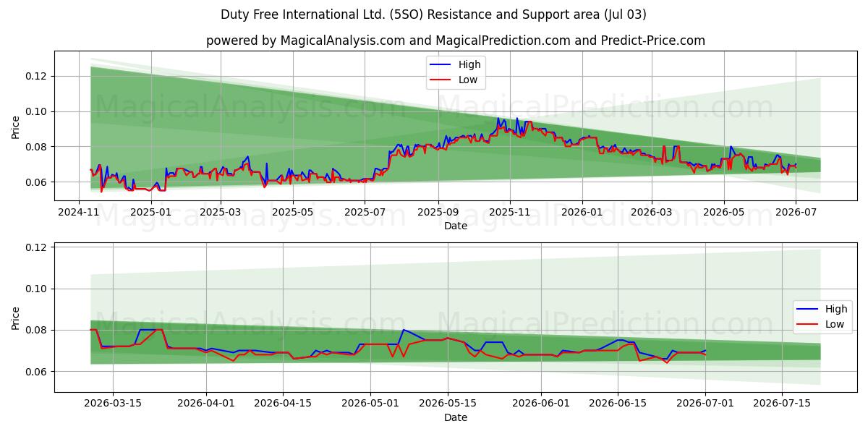Click the '2026-03' x-axis label
The image size is (868, 434).
(652, 212)
